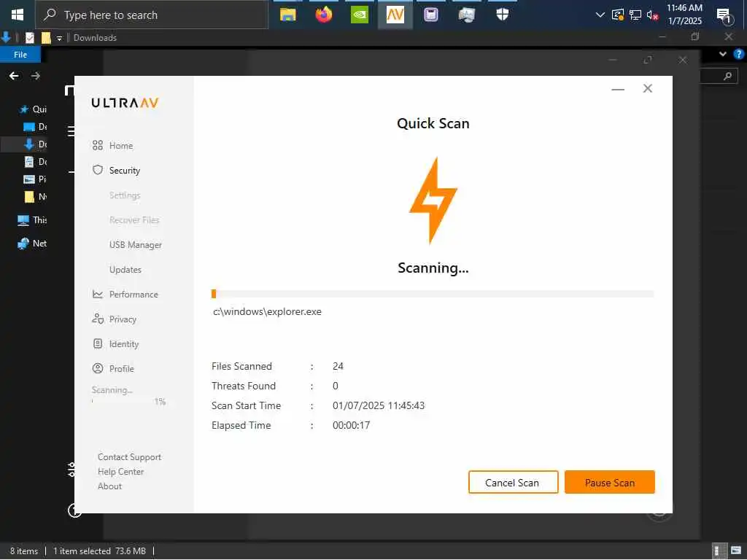Go back in File Explorer
Viewport: 747px width, 560px height.
pos(15,76)
